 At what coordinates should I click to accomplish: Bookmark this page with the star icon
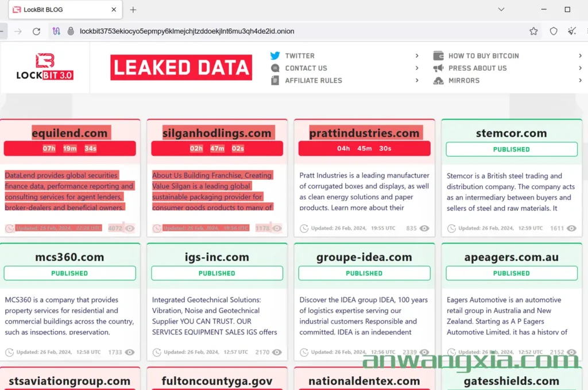pos(533,31)
